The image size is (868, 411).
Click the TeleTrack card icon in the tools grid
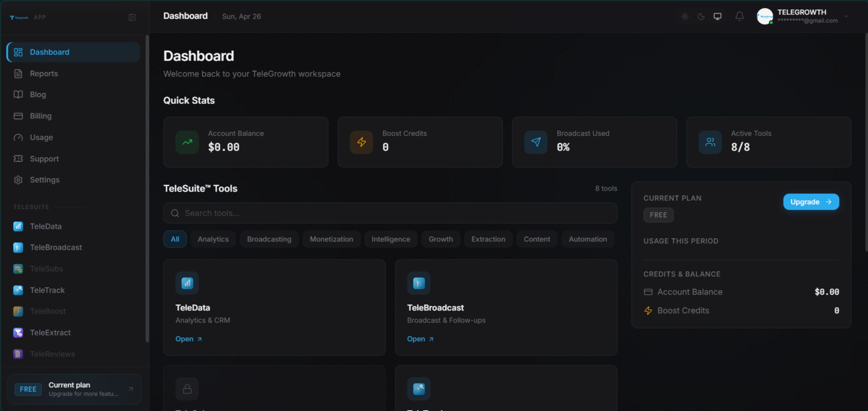pyautogui.click(x=419, y=389)
